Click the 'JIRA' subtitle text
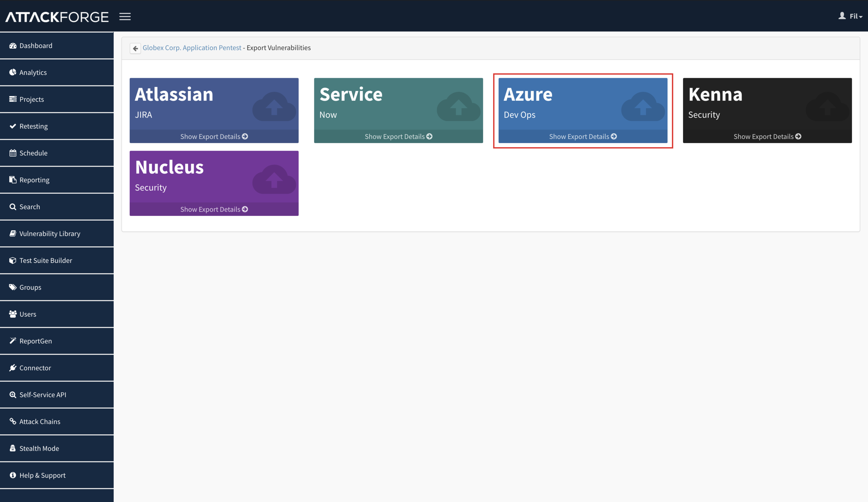Image resolution: width=868 pixels, height=502 pixels. coord(143,115)
